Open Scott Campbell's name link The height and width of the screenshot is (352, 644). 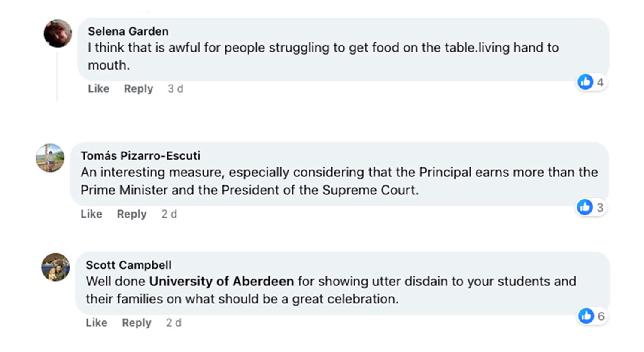[129, 265]
